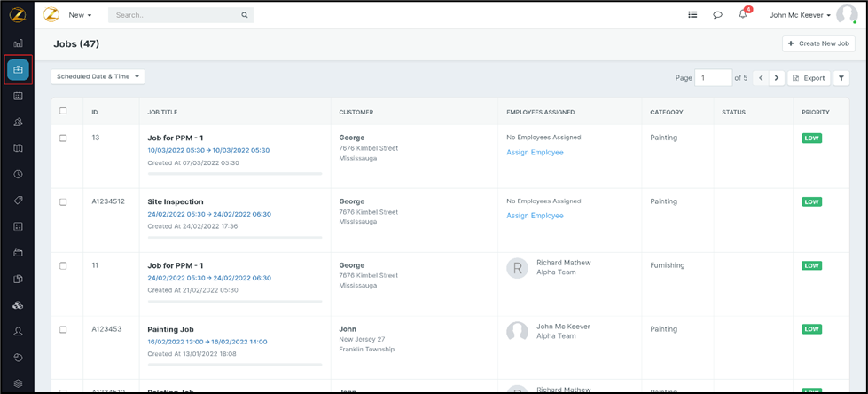Open the chat messages bubble icon

coord(717,15)
